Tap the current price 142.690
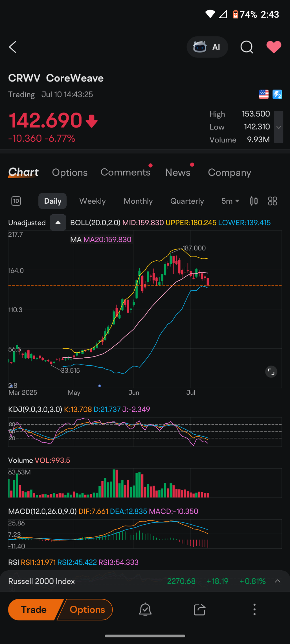Viewport: 290px width, 644px height. [x=45, y=120]
